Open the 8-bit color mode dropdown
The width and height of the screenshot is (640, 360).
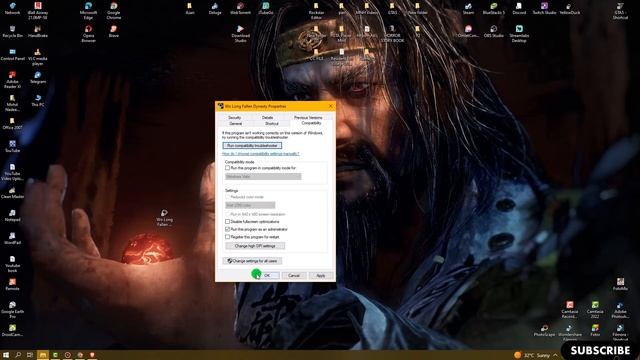[x=250, y=205]
